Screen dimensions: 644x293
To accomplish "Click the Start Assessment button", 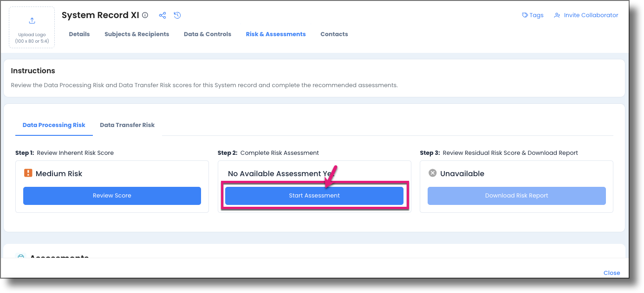I will 314,196.
